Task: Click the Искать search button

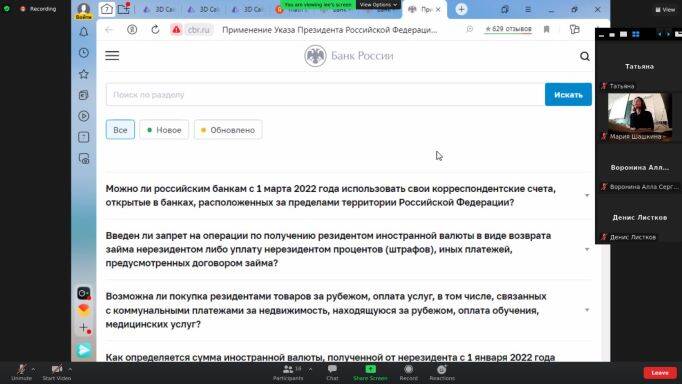Action: pyautogui.click(x=568, y=94)
